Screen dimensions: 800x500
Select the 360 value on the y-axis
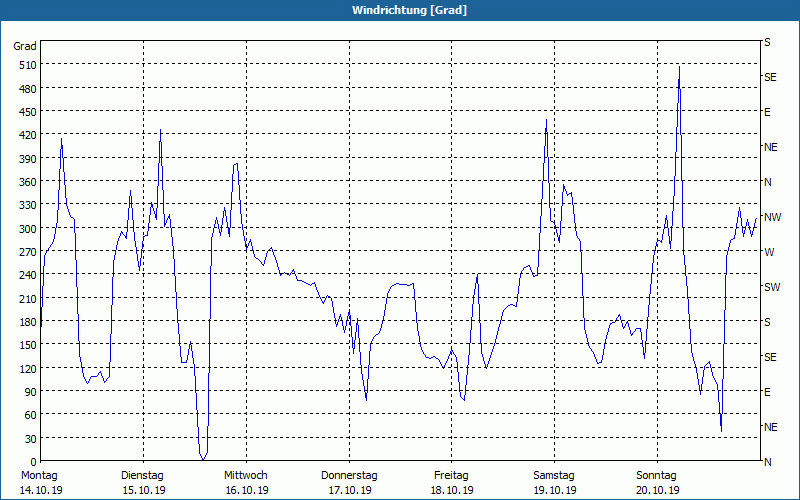28,182
